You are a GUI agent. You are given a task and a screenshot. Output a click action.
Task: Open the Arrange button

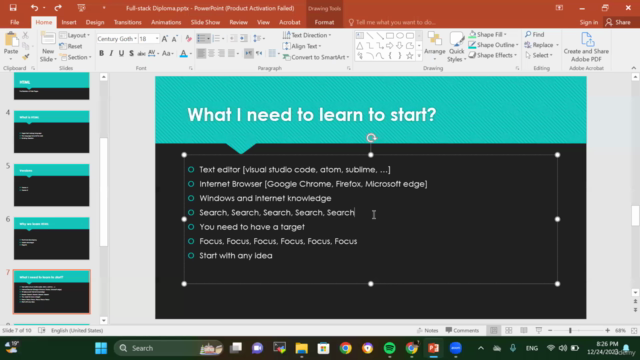(434, 47)
